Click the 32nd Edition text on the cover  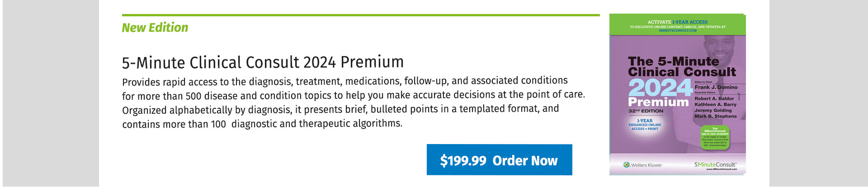click(x=646, y=111)
